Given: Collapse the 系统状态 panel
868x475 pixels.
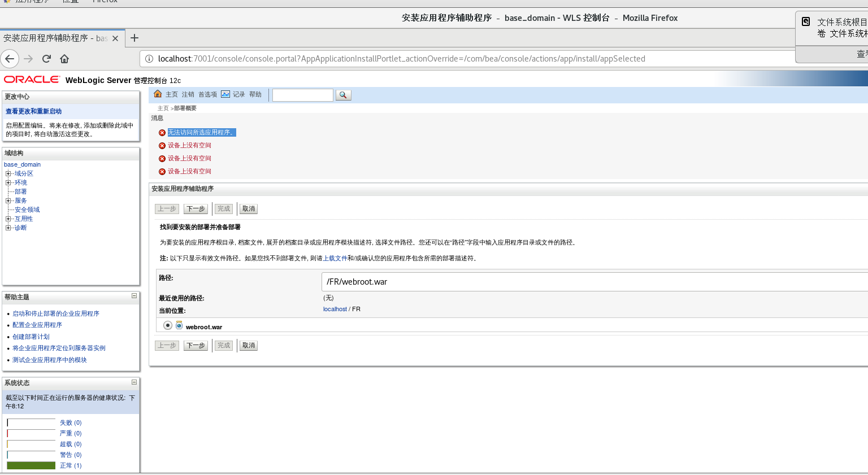Looking at the screenshot, I should (x=134, y=382).
